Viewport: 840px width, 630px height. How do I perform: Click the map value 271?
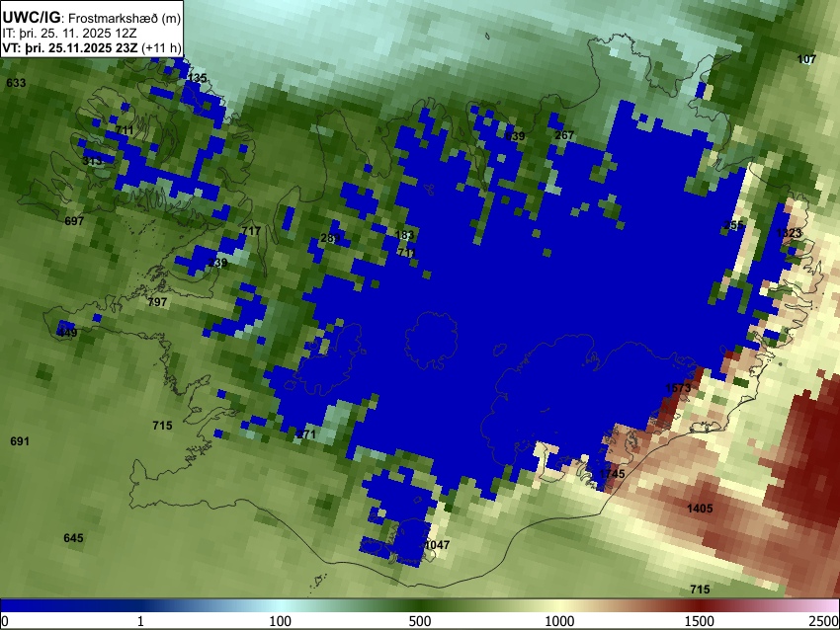coord(306,434)
